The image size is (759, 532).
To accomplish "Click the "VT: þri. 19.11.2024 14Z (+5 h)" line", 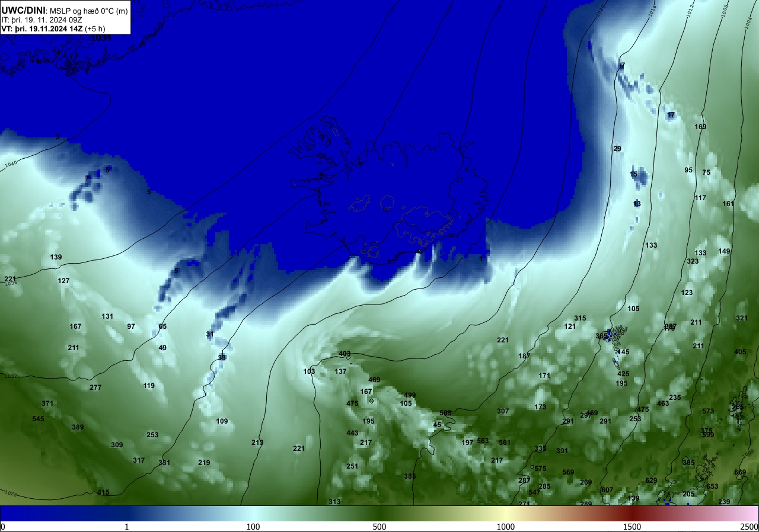I will coord(55,28).
